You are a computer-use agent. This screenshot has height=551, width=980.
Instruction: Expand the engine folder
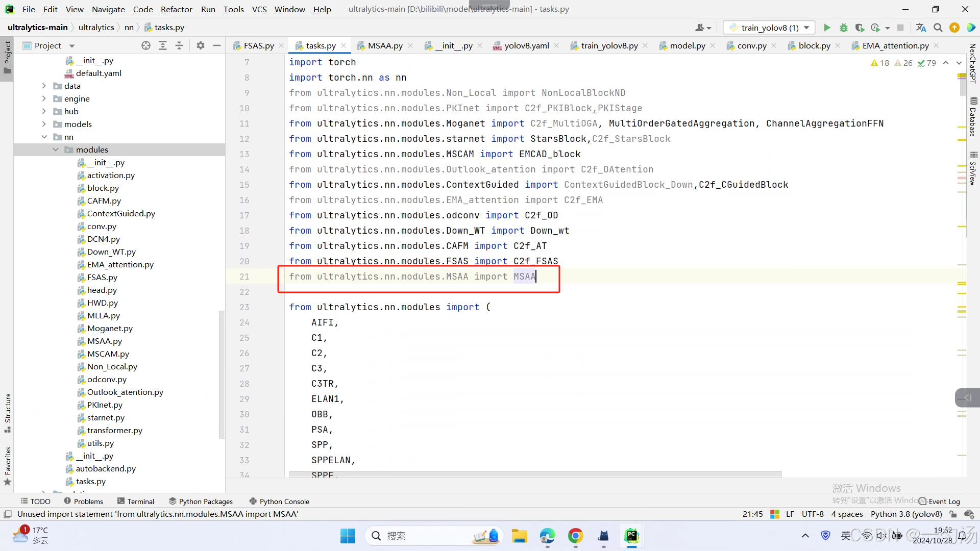[x=44, y=98]
